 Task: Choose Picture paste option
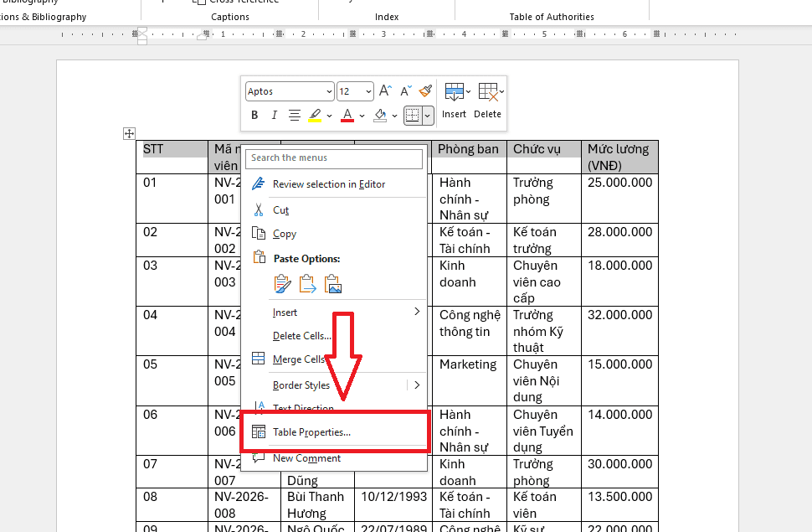point(332,284)
